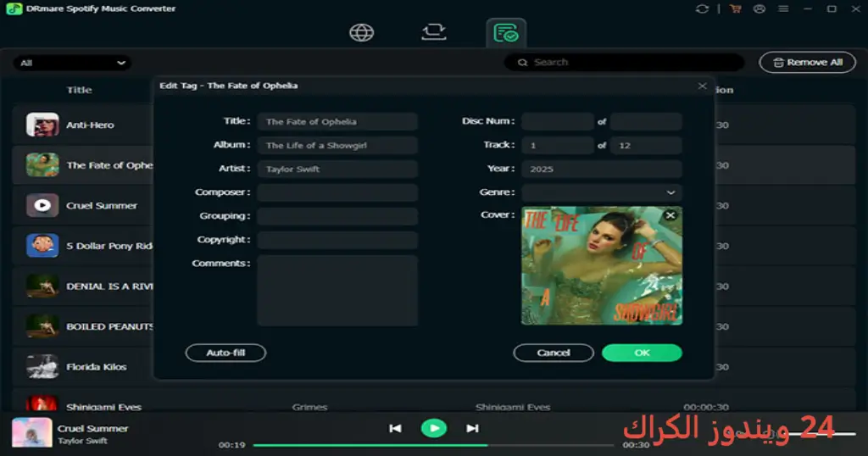
Task: Open the converted list tab icon
Action: click(x=506, y=33)
